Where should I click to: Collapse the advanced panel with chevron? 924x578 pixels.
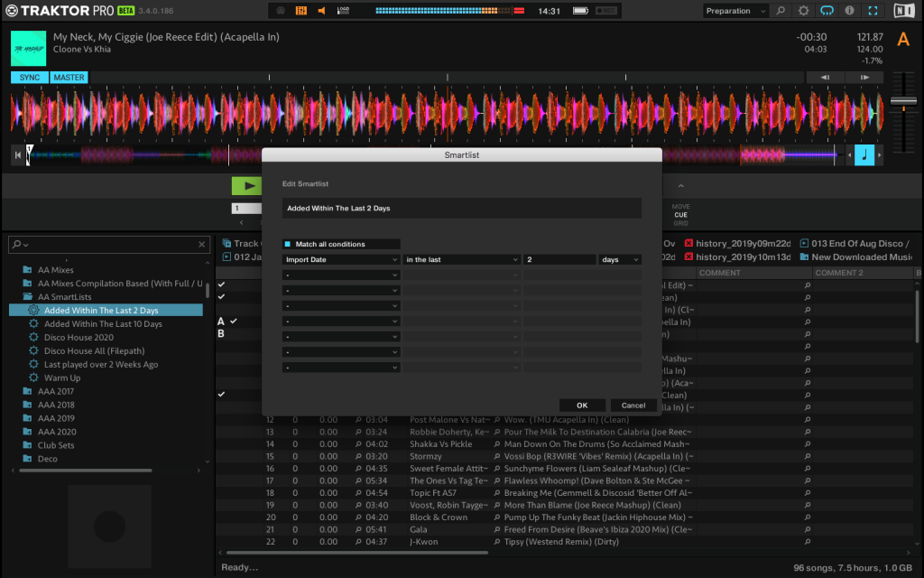pyautogui.click(x=680, y=186)
